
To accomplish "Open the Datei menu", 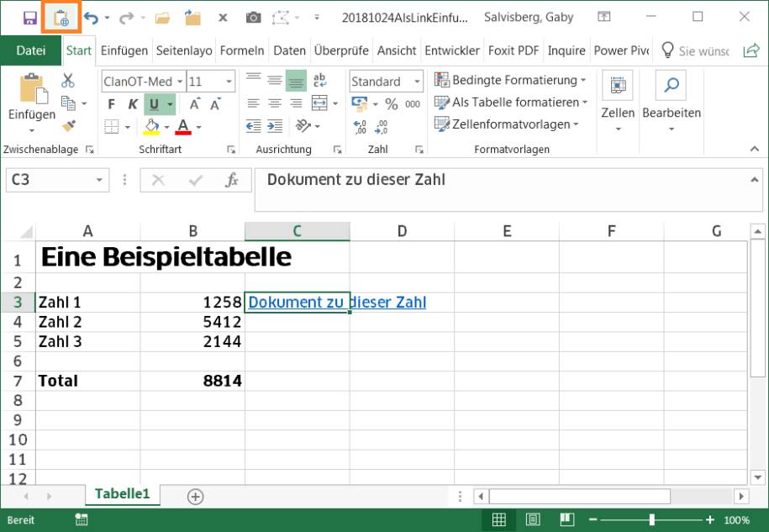I will (x=31, y=50).
